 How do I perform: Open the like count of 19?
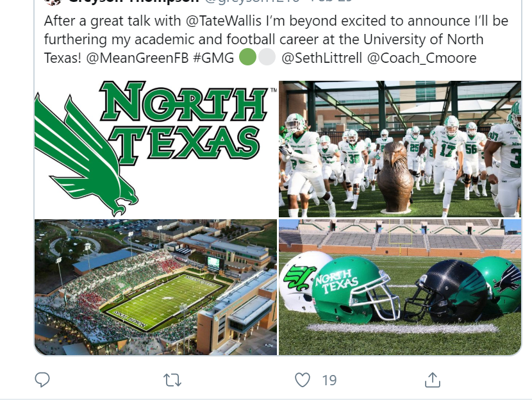329,380
